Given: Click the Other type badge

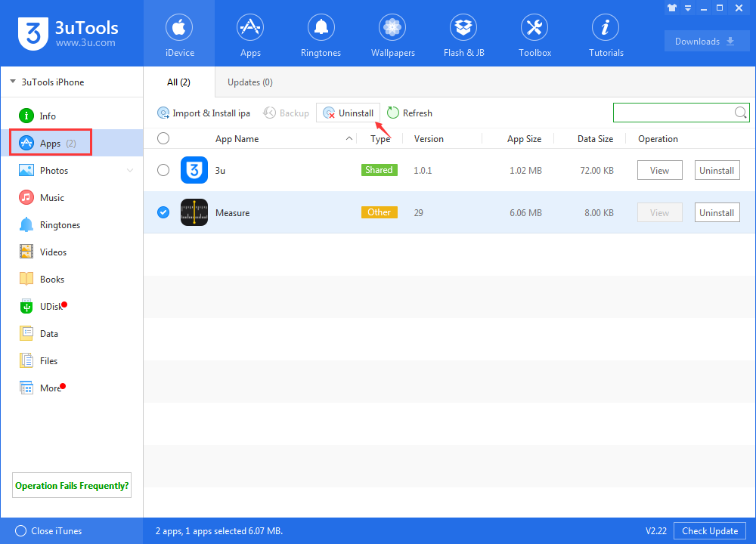Looking at the screenshot, I should coord(379,212).
